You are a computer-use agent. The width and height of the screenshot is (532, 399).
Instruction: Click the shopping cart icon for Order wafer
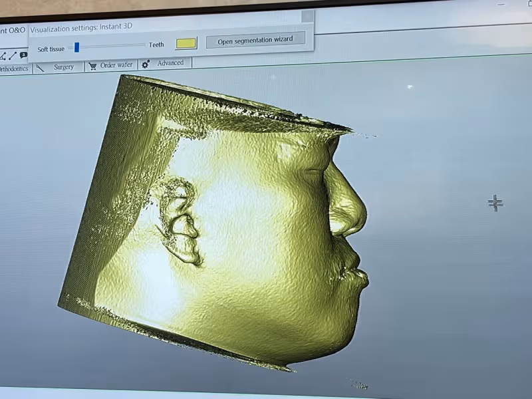pyautogui.click(x=92, y=66)
